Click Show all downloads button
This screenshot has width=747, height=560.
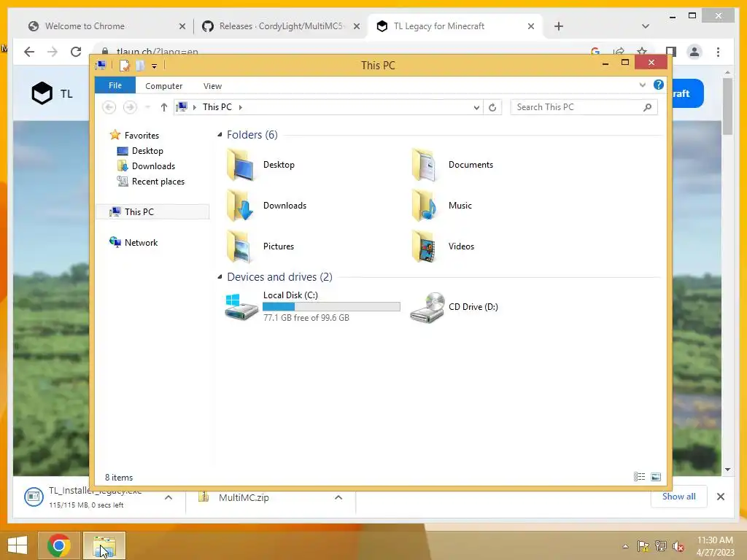[x=678, y=496]
